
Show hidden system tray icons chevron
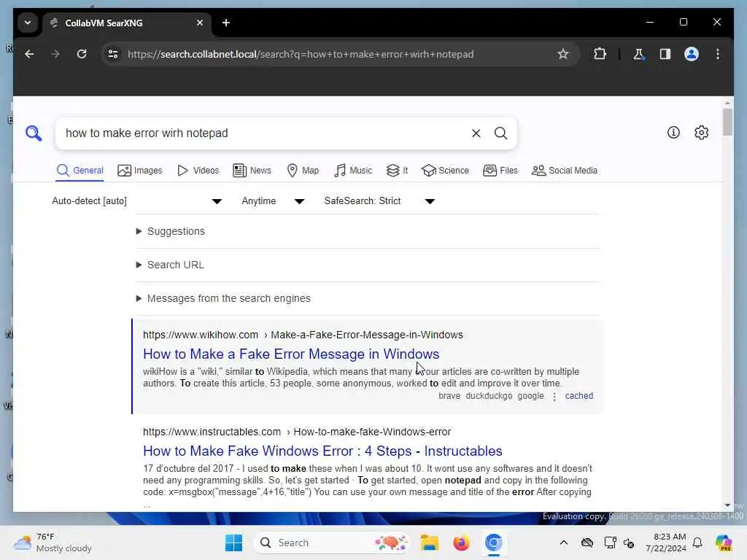click(564, 542)
